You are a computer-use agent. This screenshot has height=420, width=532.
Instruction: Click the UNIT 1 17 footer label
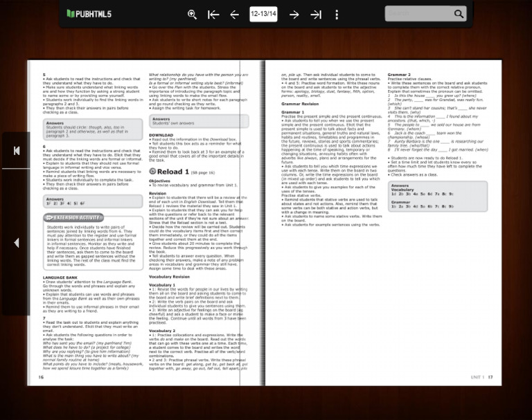click(481, 377)
